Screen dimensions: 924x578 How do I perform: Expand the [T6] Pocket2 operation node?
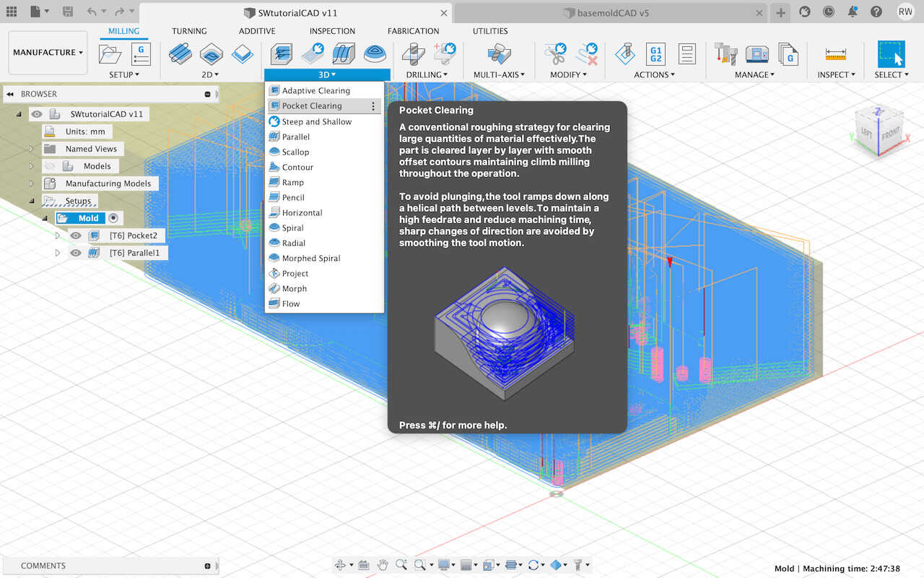pyautogui.click(x=58, y=236)
